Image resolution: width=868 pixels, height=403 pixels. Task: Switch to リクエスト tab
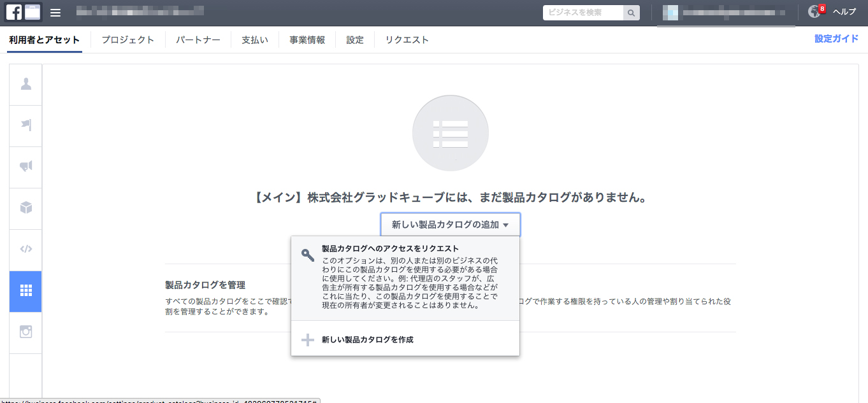point(407,40)
